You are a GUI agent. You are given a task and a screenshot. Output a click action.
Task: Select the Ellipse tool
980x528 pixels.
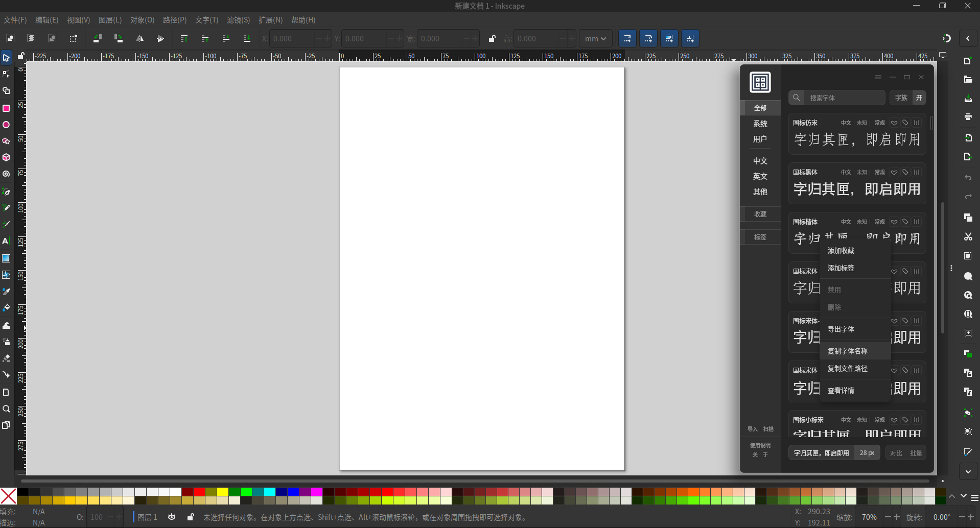point(6,125)
